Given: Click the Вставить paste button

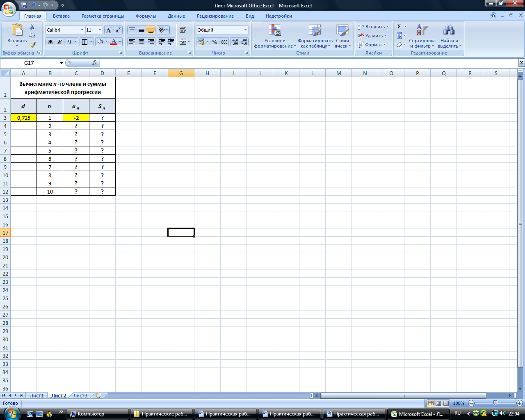Looking at the screenshot, I should (x=17, y=36).
